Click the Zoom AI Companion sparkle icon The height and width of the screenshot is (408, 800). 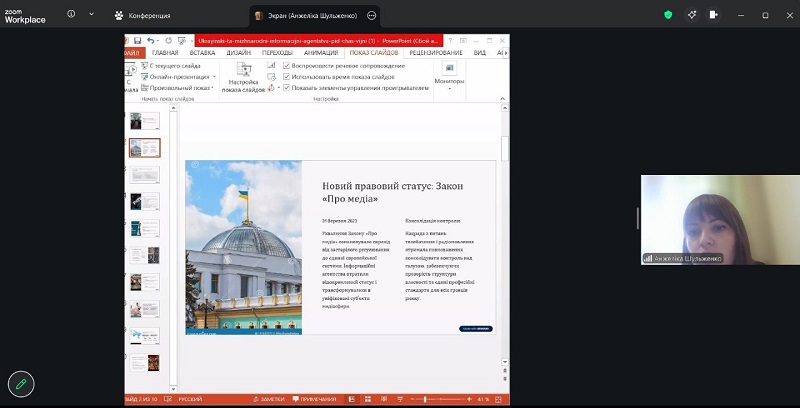(692, 15)
